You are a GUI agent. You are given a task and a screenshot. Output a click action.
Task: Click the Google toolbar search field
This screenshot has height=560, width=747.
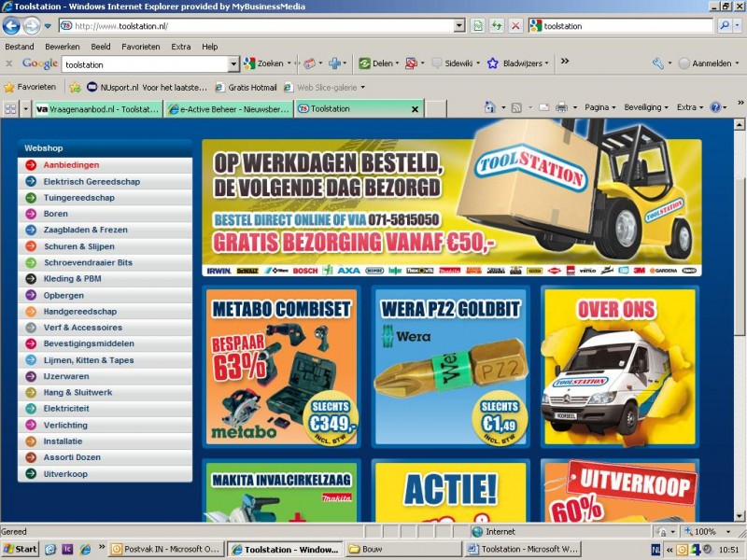pos(146,64)
